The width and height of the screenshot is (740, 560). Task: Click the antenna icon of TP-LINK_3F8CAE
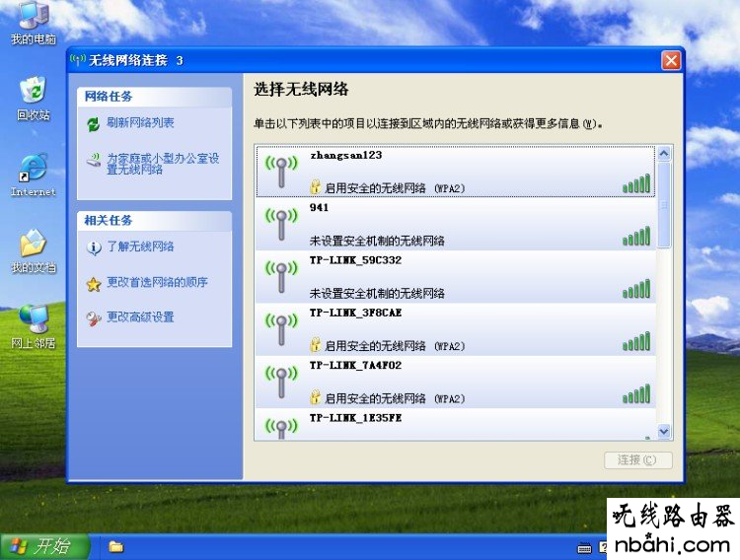[x=281, y=329]
